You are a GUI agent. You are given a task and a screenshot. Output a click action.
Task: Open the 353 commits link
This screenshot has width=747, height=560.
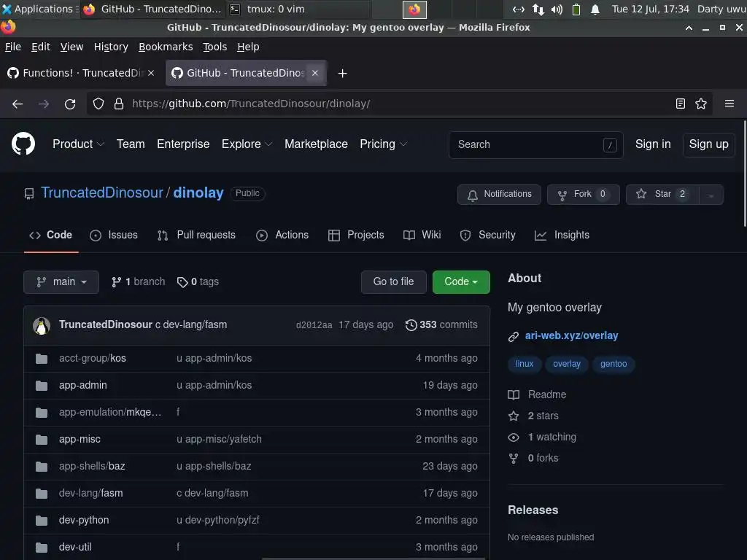[441, 324]
